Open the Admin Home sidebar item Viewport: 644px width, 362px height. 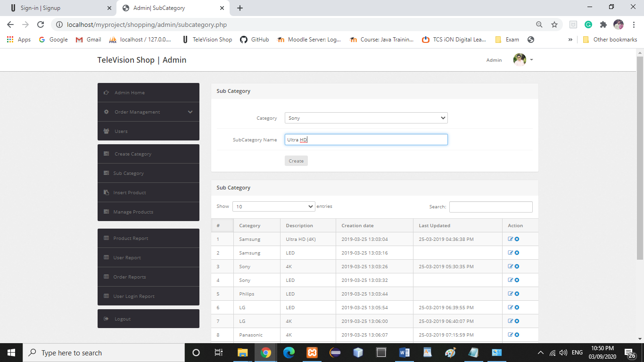pos(149,92)
